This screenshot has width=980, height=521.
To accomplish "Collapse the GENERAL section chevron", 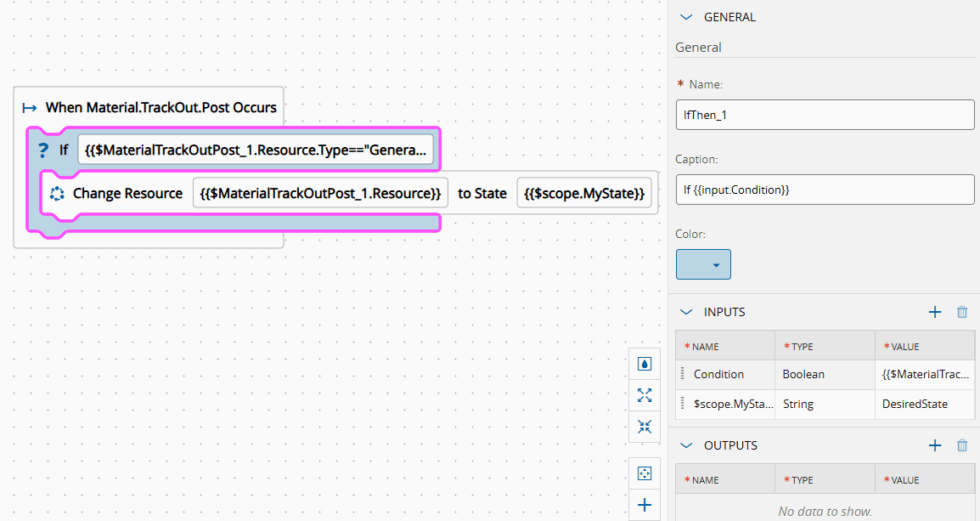I will (686, 16).
